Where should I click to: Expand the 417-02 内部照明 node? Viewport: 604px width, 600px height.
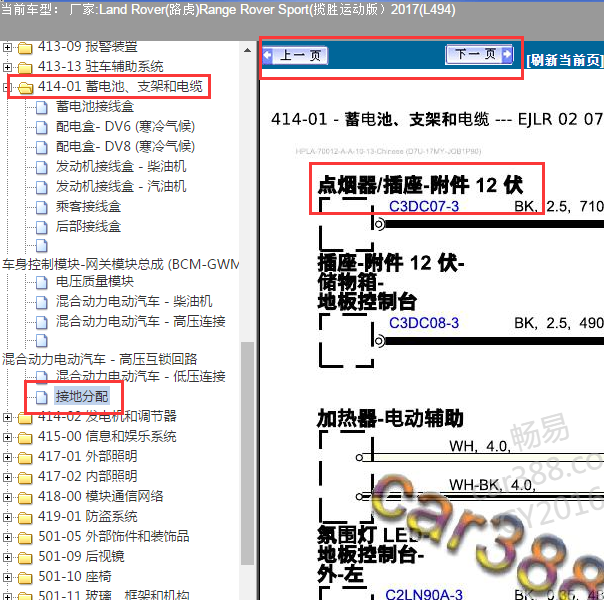point(7,478)
